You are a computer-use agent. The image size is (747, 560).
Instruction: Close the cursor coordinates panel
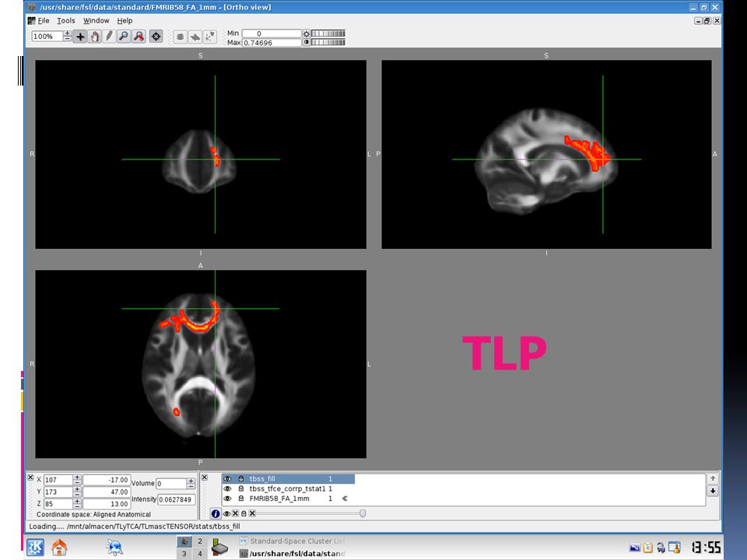[30, 477]
